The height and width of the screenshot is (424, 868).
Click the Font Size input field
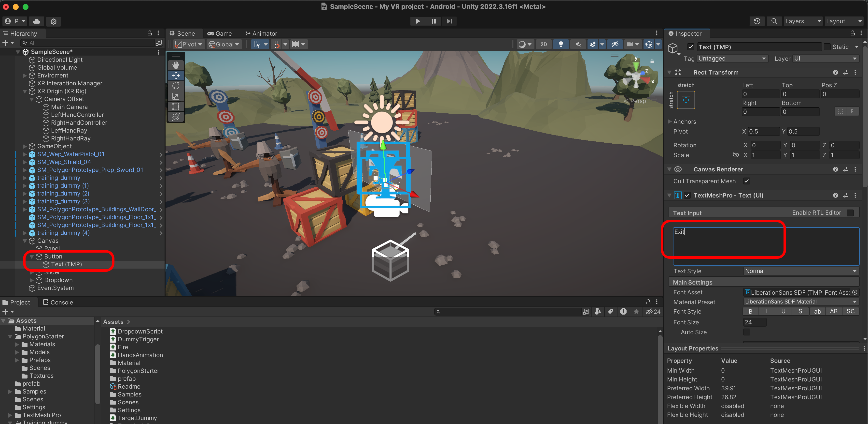(x=755, y=322)
